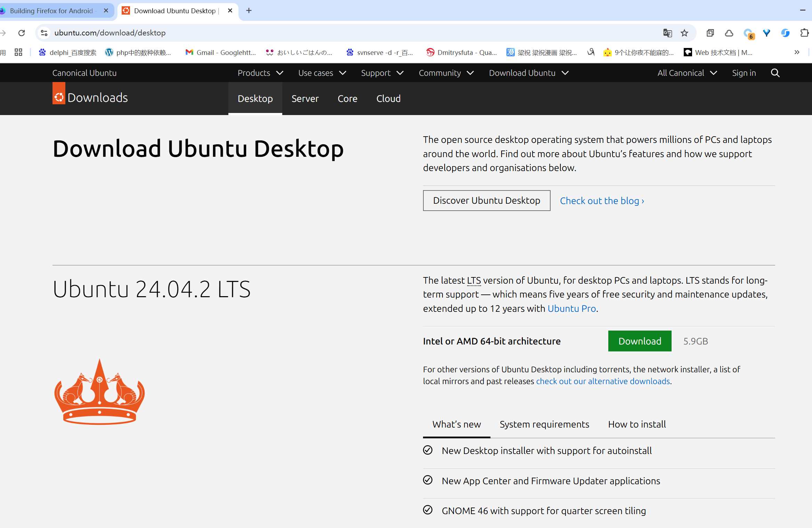Expand the Products menu
This screenshot has width=812, height=528.
tap(260, 73)
